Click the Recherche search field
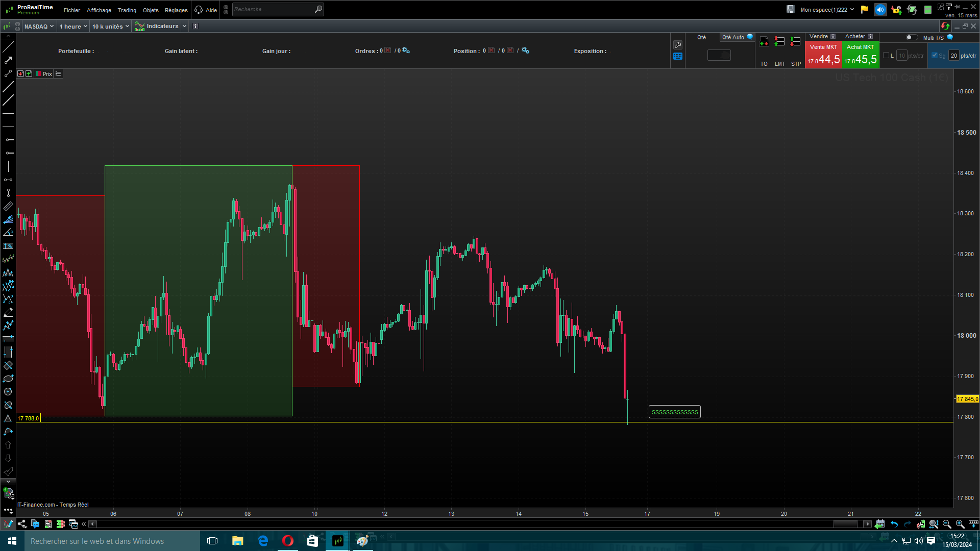This screenshot has height=551, width=980. (273, 9)
